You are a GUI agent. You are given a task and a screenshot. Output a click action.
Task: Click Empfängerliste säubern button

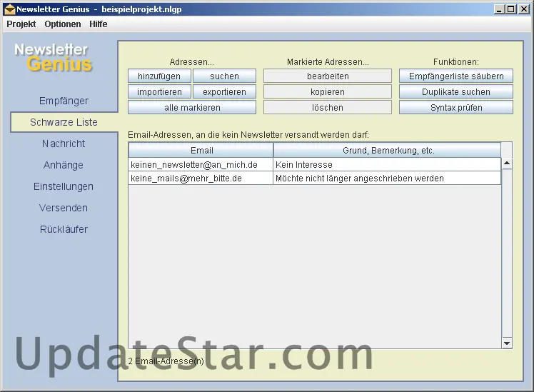(x=456, y=76)
